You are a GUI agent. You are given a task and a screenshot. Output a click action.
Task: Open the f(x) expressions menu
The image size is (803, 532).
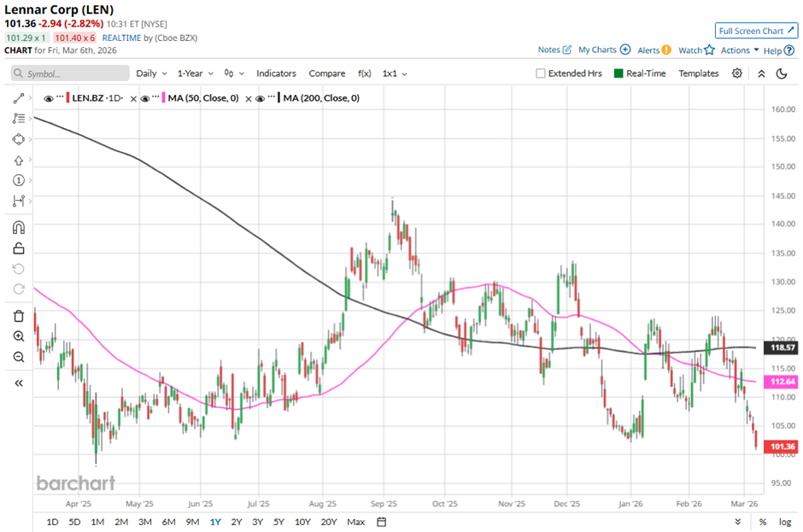364,73
